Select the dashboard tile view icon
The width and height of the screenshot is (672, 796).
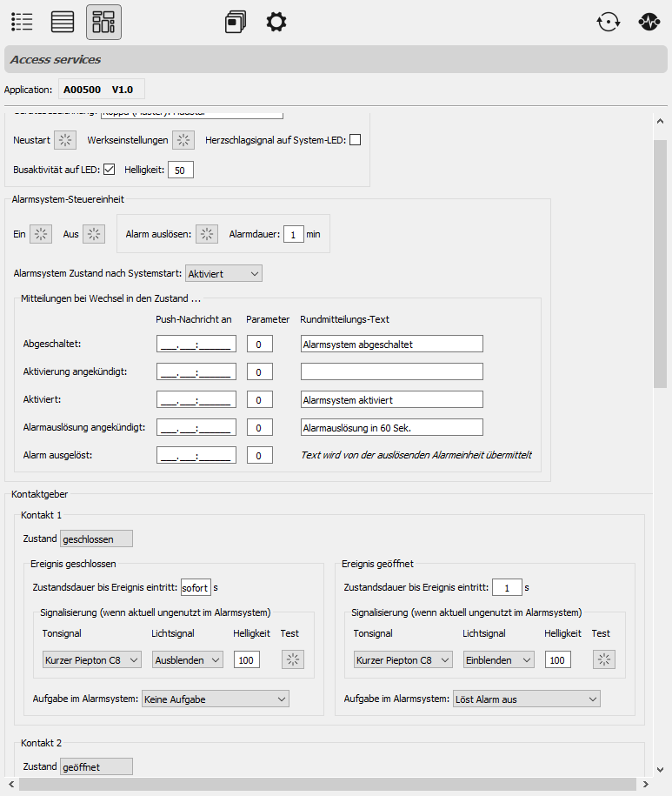pyautogui.click(x=104, y=22)
